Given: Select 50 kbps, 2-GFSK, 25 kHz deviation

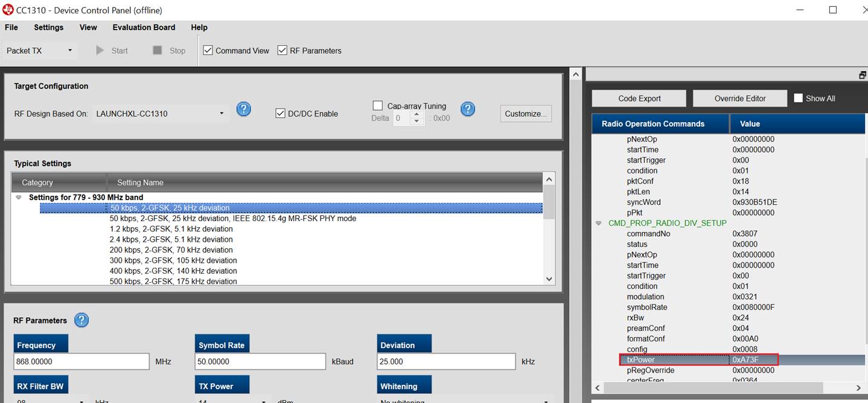Looking at the screenshot, I should 291,208.
